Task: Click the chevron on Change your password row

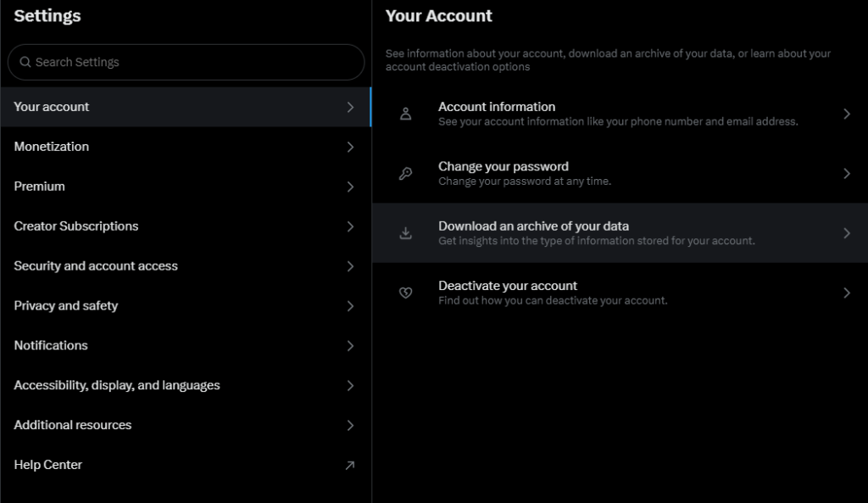Action: [846, 173]
